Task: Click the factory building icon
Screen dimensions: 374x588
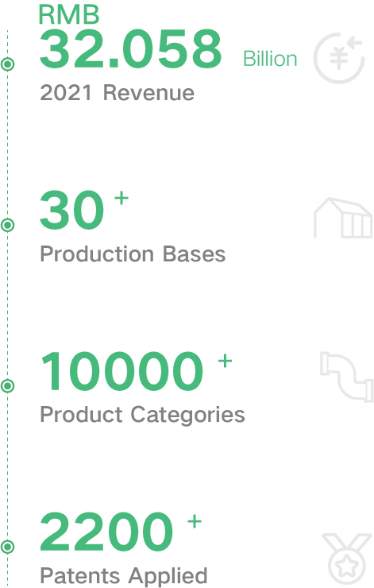Action: (343, 218)
